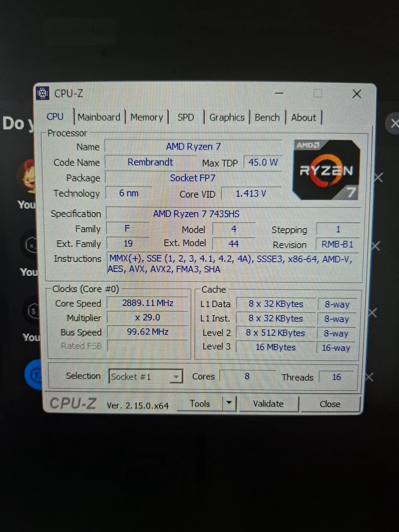Viewport: 399px width, 532px height.
Task: Click L1 Data 8 x 32 KBytes value
Action: click(276, 304)
